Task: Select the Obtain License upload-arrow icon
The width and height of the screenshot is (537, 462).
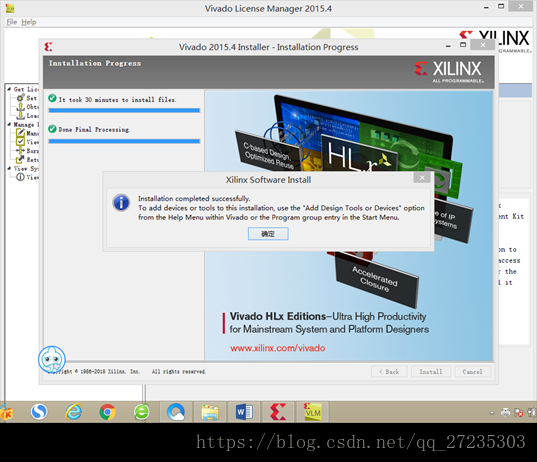Action: (x=21, y=107)
